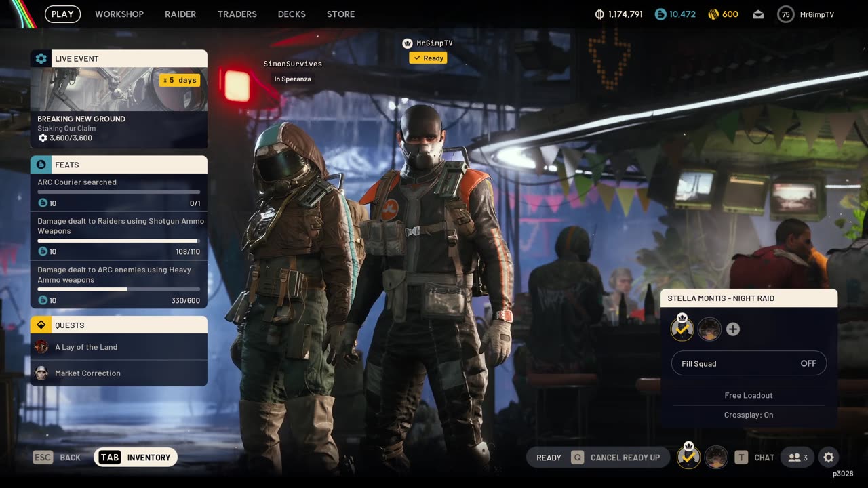868x488 pixels.
Task: Click the Live Event gear icon
Action: tap(41, 58)
